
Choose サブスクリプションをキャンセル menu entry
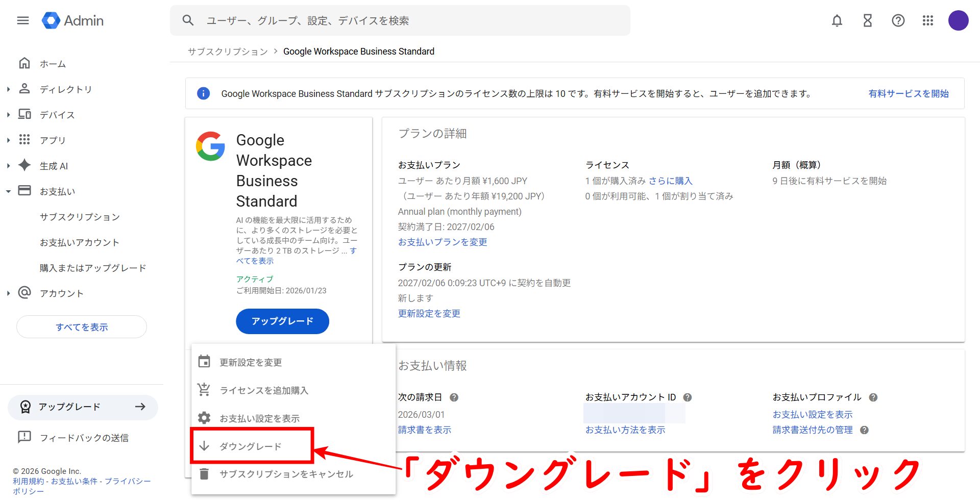(286, 474)
